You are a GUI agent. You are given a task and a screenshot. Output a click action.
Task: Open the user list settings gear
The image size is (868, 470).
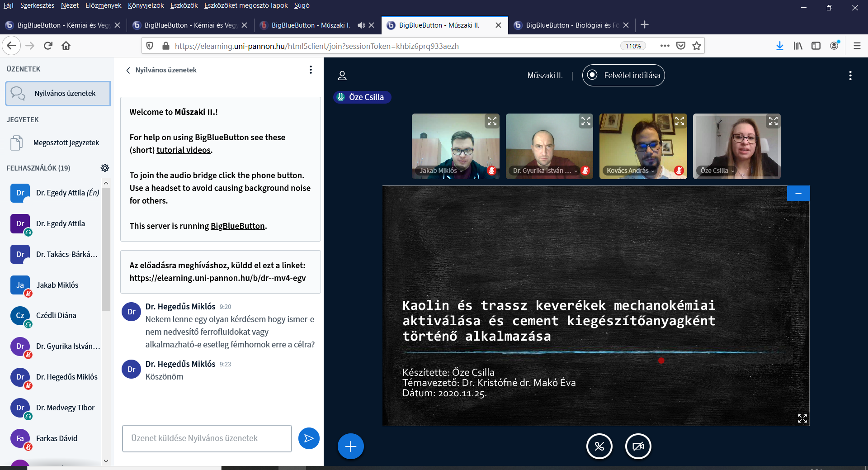(x=105, y=168)
